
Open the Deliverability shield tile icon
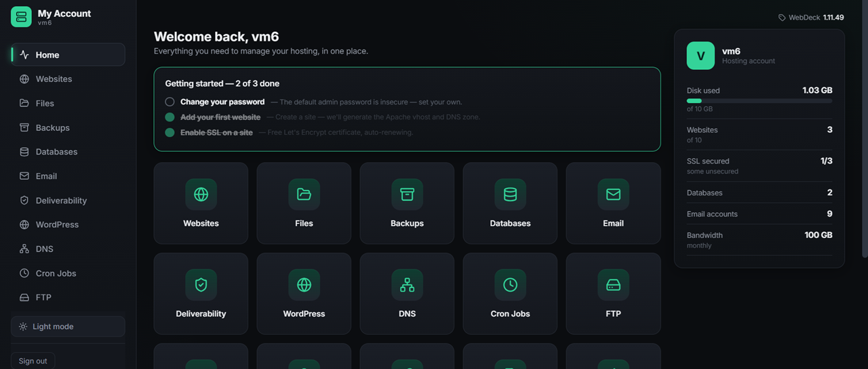pyautogui.click(x=201, y=285)
